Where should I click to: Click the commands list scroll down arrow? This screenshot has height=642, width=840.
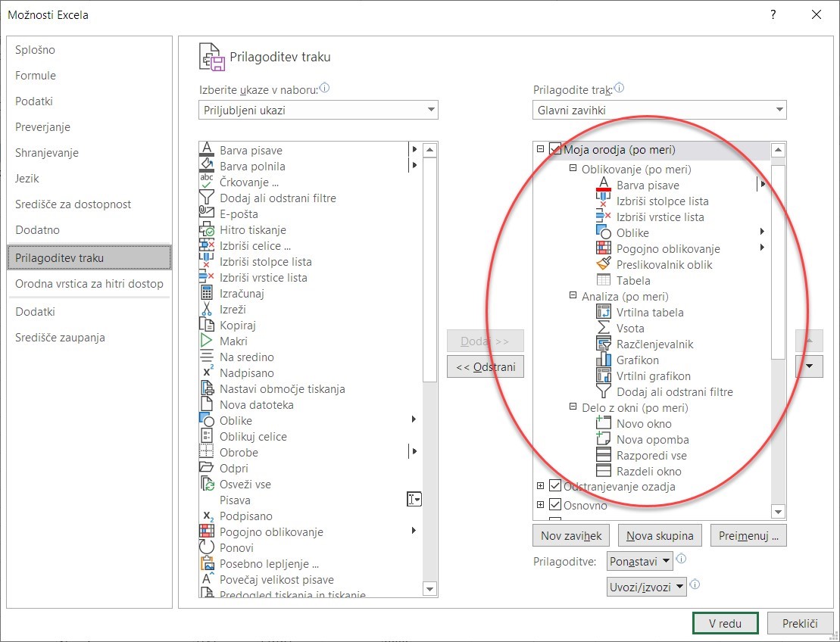click(x=429, y=589)
